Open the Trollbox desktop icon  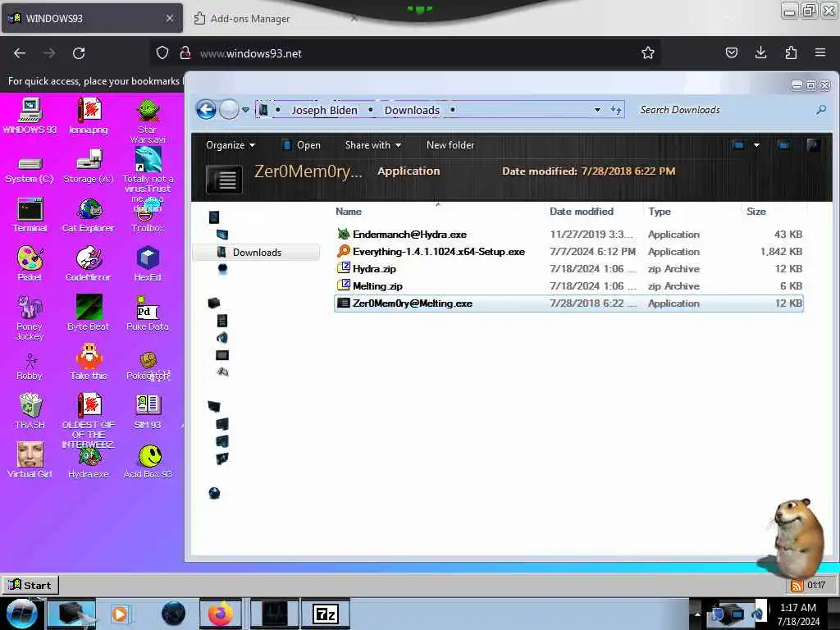point(148,218)
